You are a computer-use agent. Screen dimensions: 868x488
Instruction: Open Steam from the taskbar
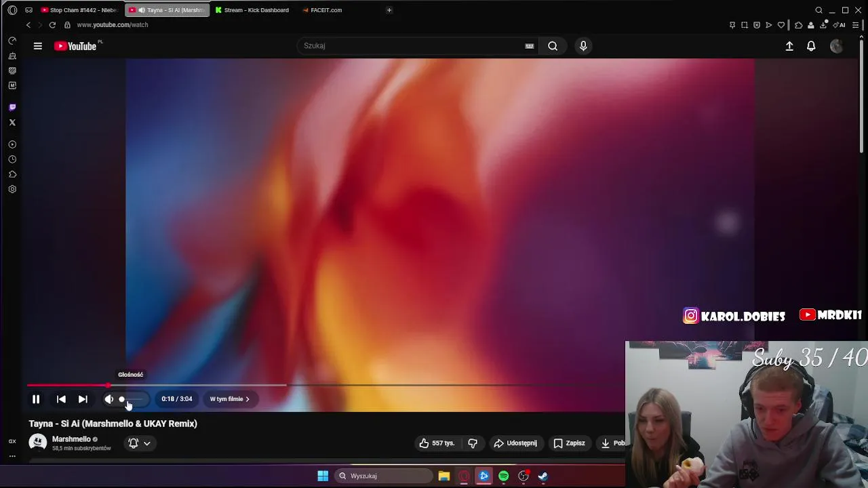coord(543,476)
